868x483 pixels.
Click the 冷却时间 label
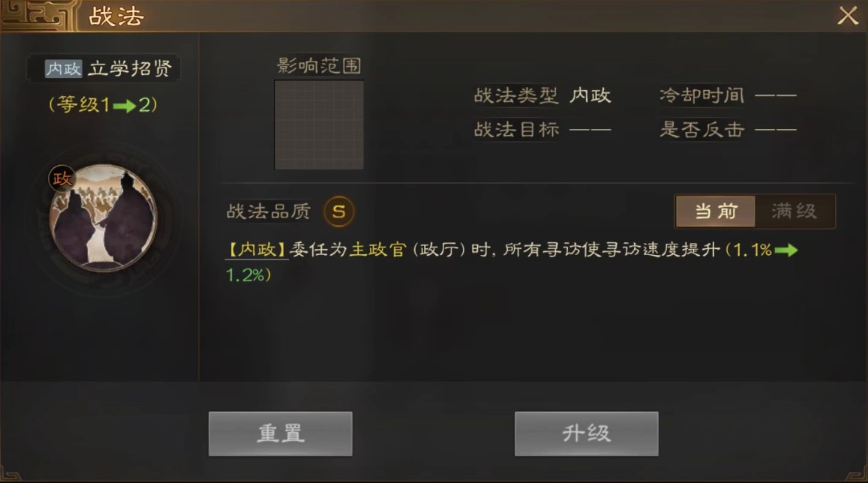point(702,95)
